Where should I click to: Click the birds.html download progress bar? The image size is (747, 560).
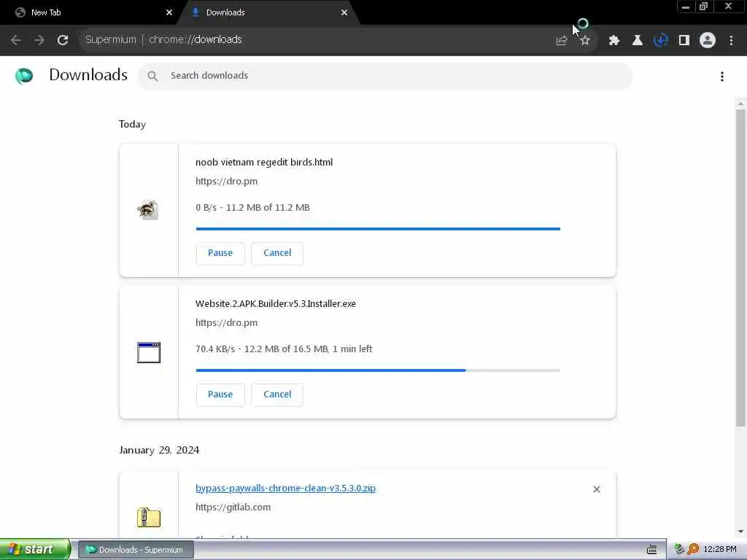tap(378, 229)
